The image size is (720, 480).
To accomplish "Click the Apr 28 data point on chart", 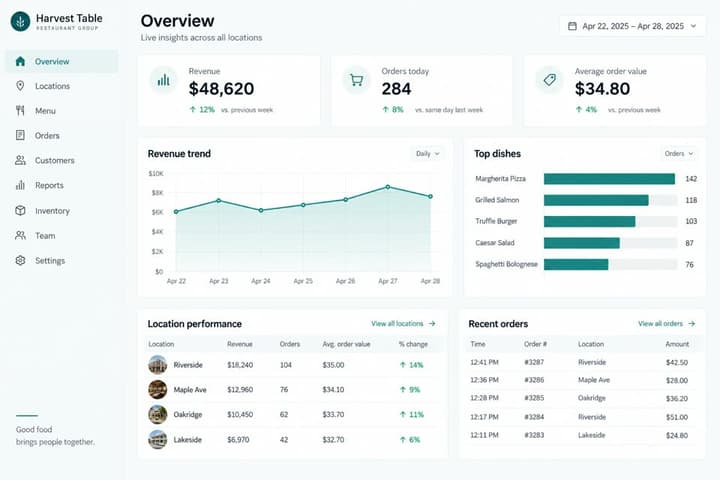I will 430,197.
